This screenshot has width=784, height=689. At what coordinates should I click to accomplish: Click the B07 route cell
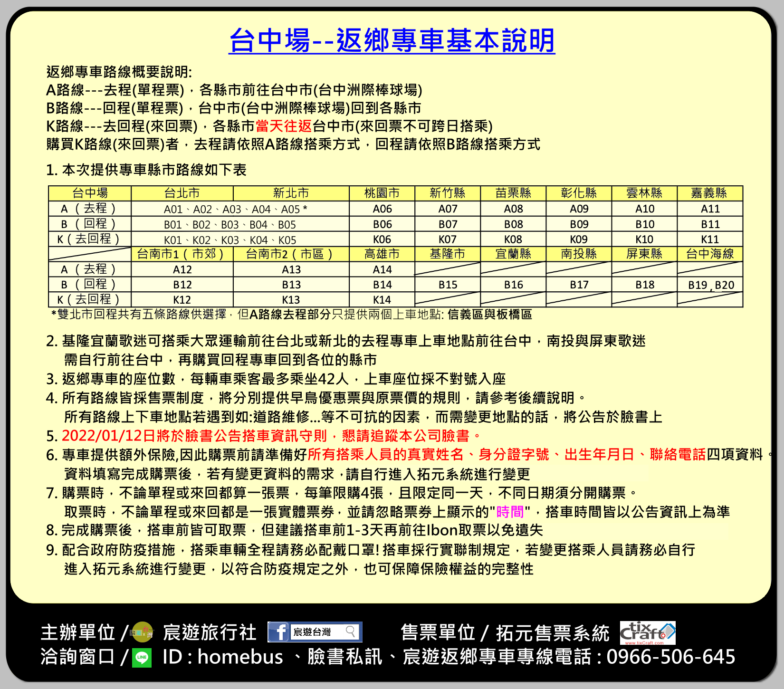448,224
